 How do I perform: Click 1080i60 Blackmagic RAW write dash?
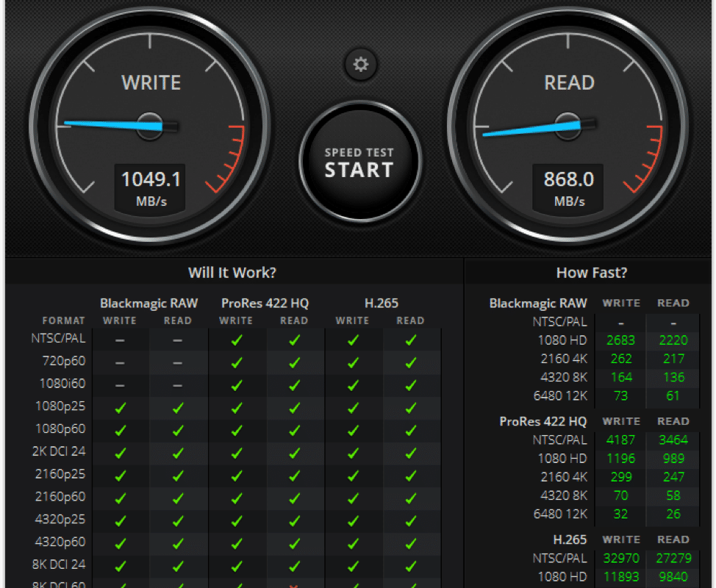[120, 385]
